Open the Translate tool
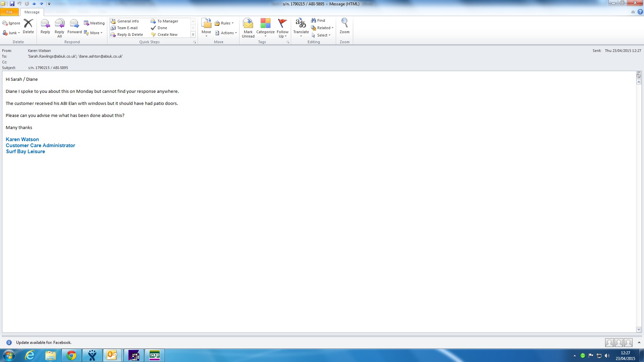Viewport: 644px width, 362px height. [x=301, y=27]
